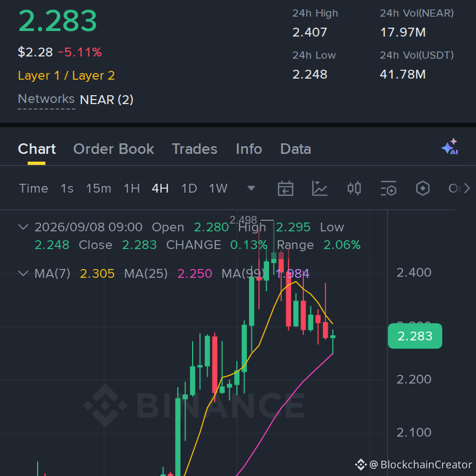The width and height of the screenshot is (476, 476).
Task: Switch to the Order Book tab
Action: 114,149
